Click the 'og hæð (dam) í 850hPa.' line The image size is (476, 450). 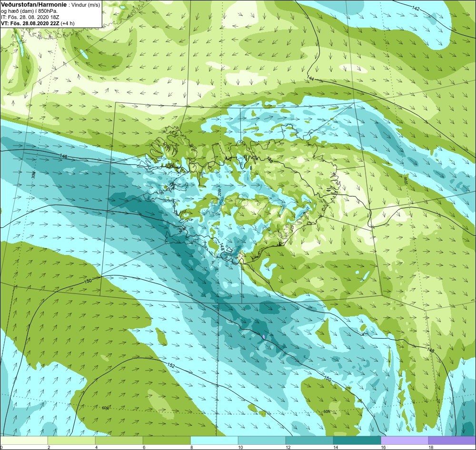[x=29, y=11]
